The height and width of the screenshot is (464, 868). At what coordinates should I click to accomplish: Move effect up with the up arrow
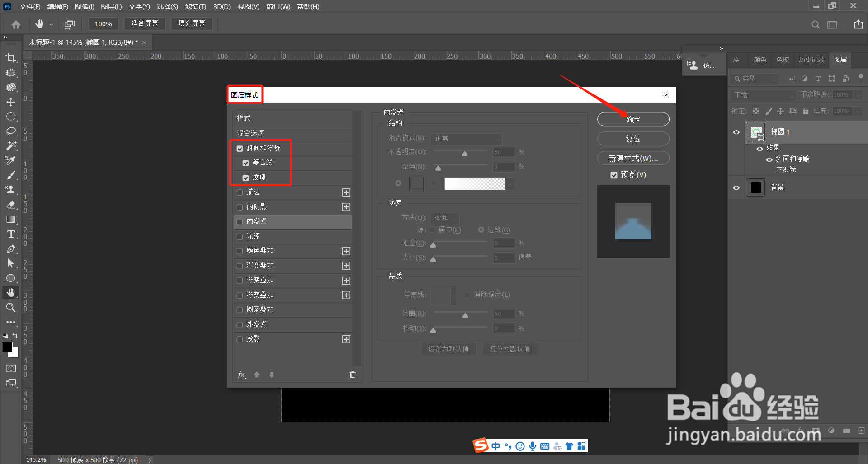point(257,375)
